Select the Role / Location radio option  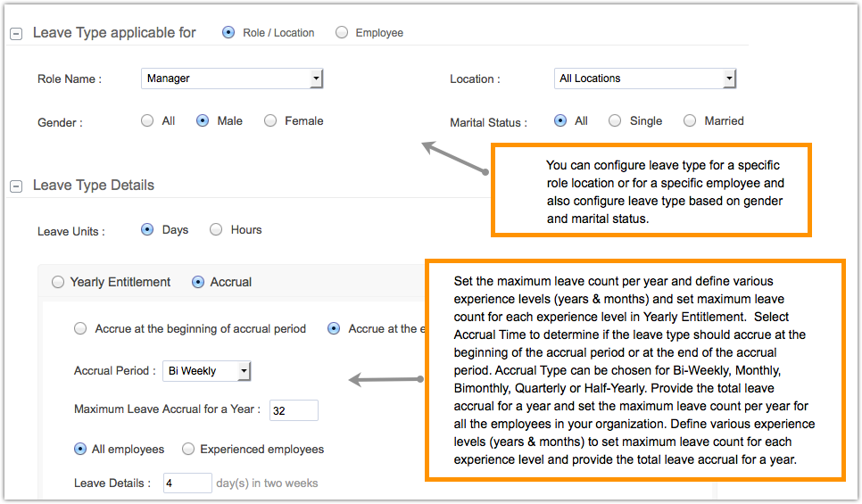pyautogui.click(x=228, y=32)
